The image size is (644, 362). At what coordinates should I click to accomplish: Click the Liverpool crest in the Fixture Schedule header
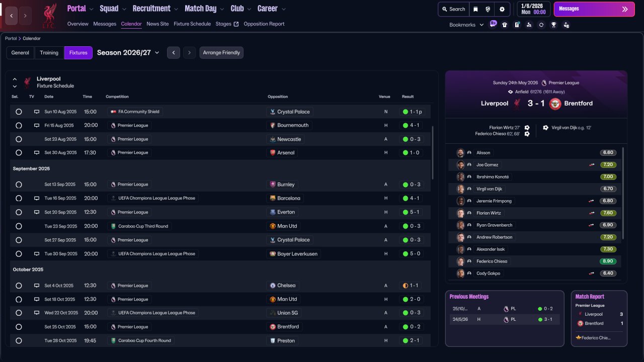(27, 82)
